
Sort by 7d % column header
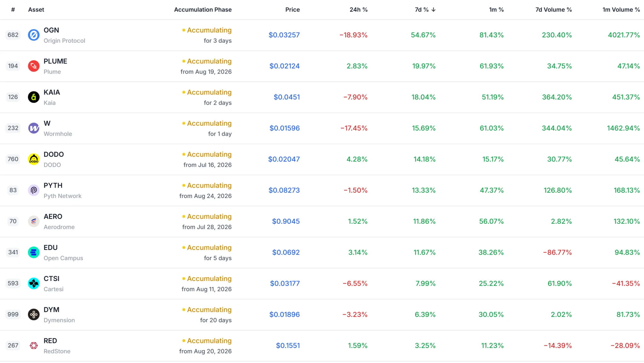coord(425,10)
